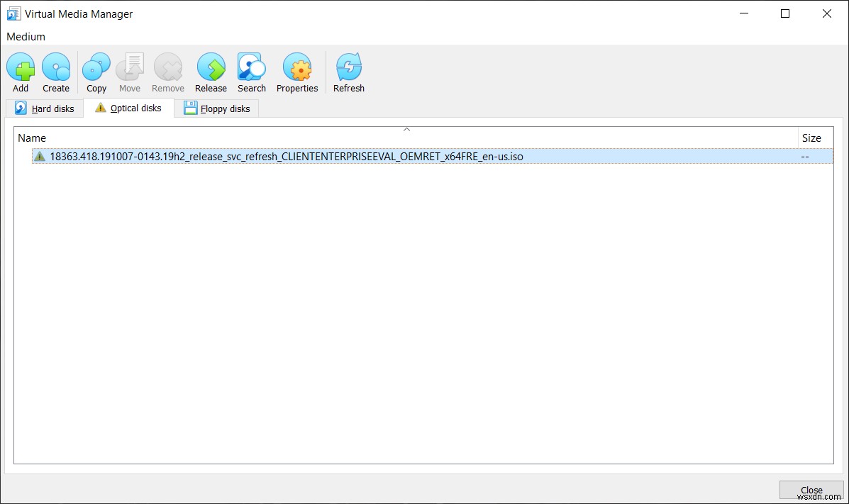Viewport: 849px width, 504px height.
Task: Select the Create medium icon
Action: pos(56,67)
